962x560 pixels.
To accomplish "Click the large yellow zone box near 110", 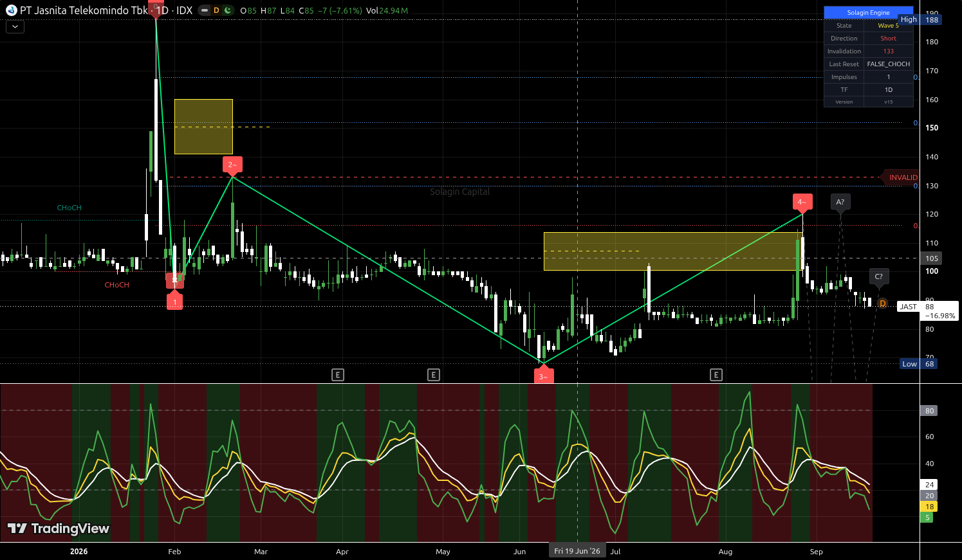I will tap(672, 251).
